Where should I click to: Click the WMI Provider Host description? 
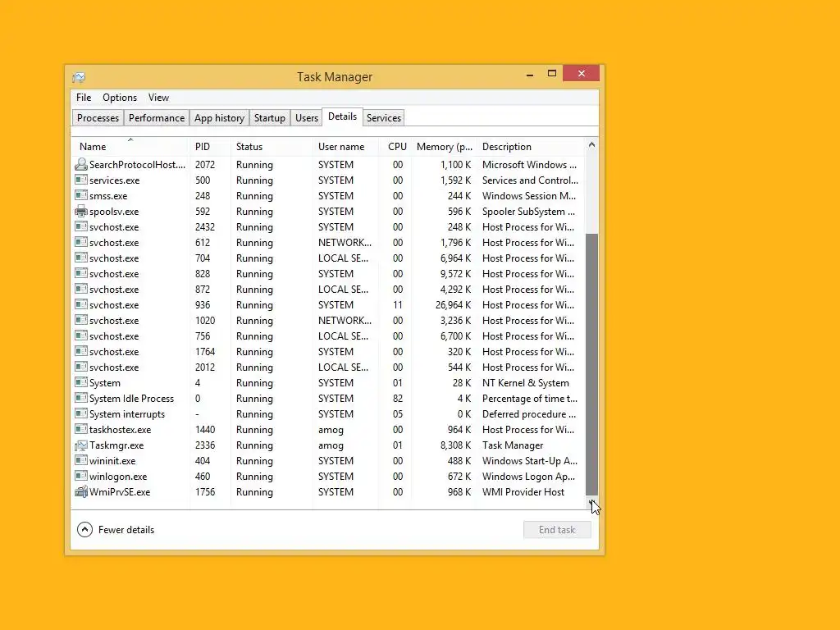click(x=523, y=492)
